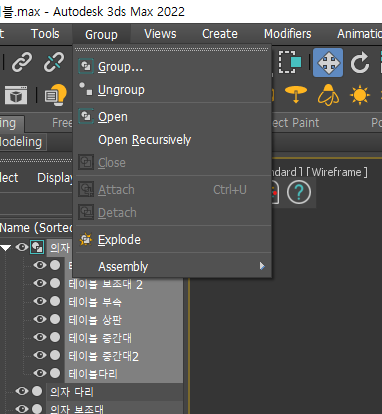Toggle visibility eye of 테이블 중간대2
Screen dimensions: 382x414
coord(40,355)
